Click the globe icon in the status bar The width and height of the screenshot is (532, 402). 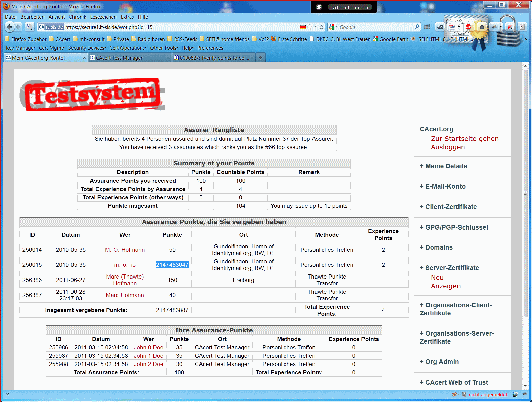[515, 394]
